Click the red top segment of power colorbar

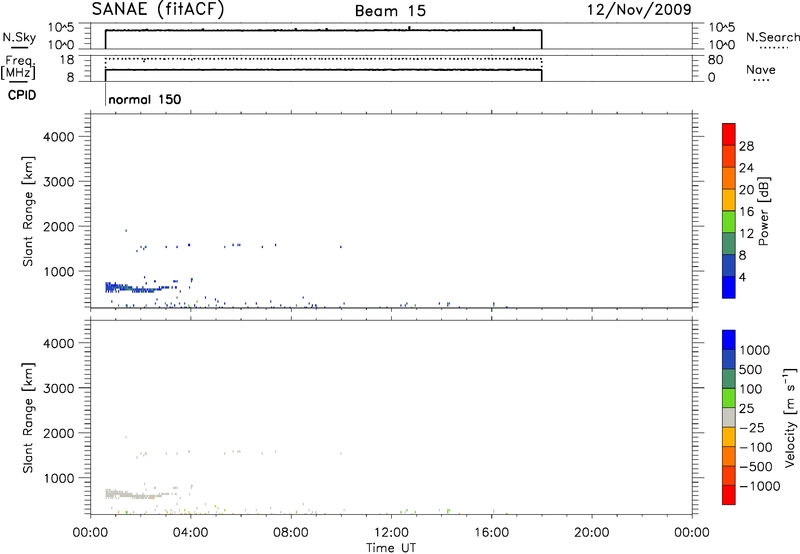[729, 135]
